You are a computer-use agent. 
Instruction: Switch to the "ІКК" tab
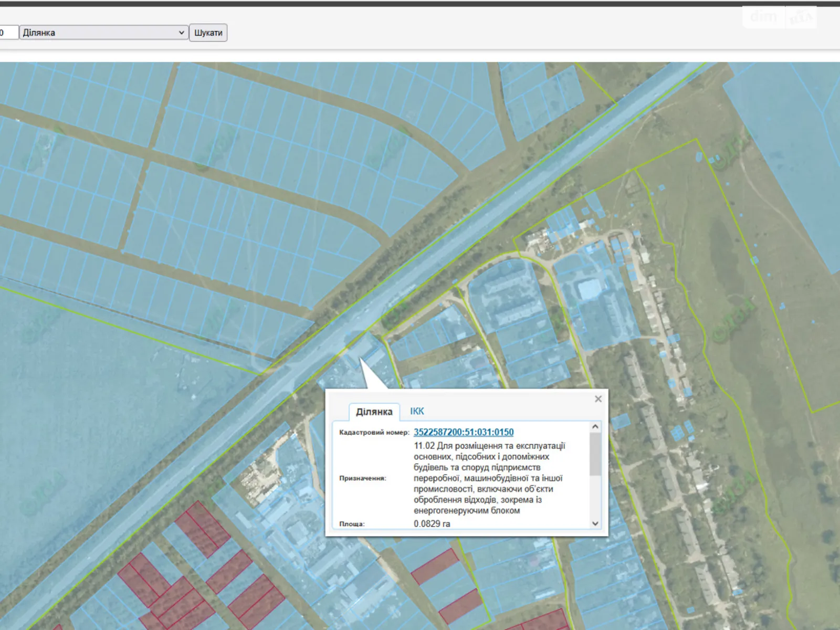click(x=417, y=411)
